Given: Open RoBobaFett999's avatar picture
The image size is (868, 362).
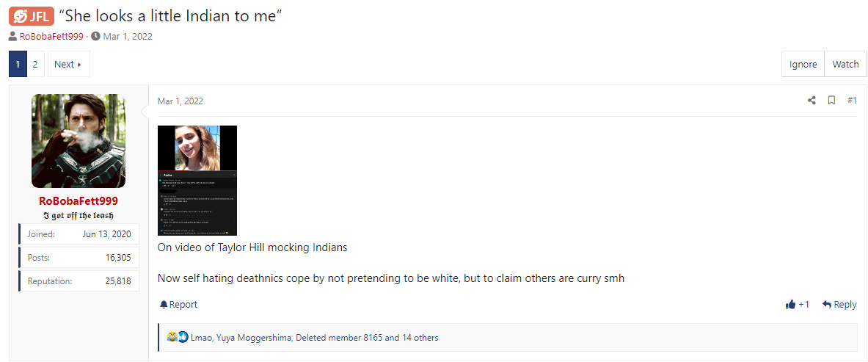Looking at the screenshot, I should pos(79,141).
